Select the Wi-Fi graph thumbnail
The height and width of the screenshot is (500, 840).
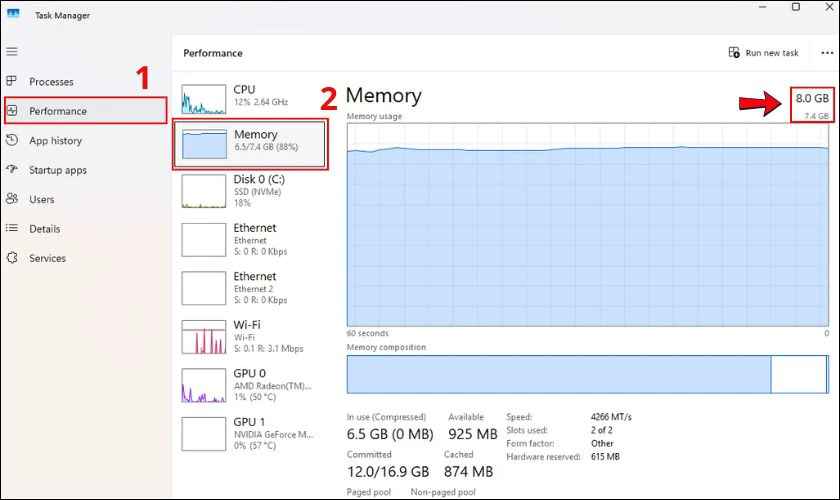[204, 337]
